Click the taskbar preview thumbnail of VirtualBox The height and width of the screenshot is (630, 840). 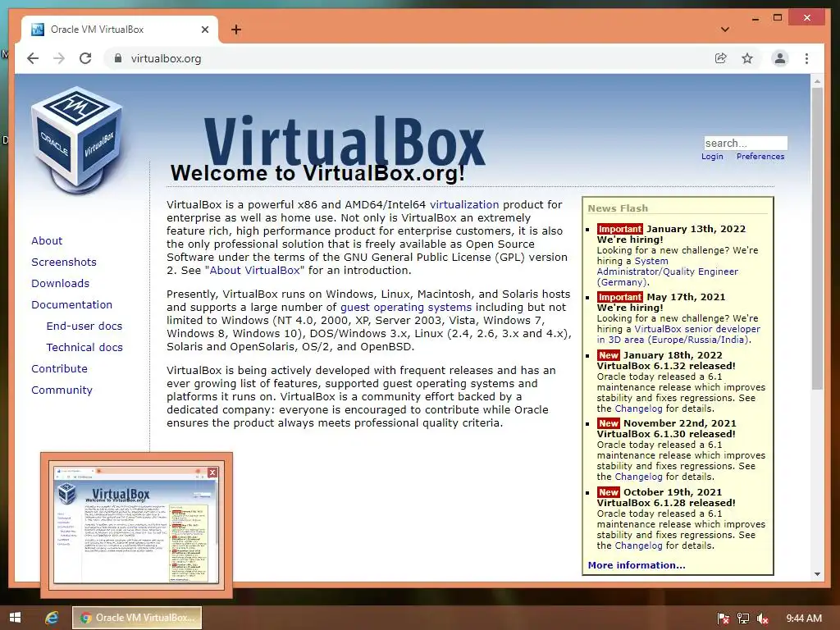(136, 524)
